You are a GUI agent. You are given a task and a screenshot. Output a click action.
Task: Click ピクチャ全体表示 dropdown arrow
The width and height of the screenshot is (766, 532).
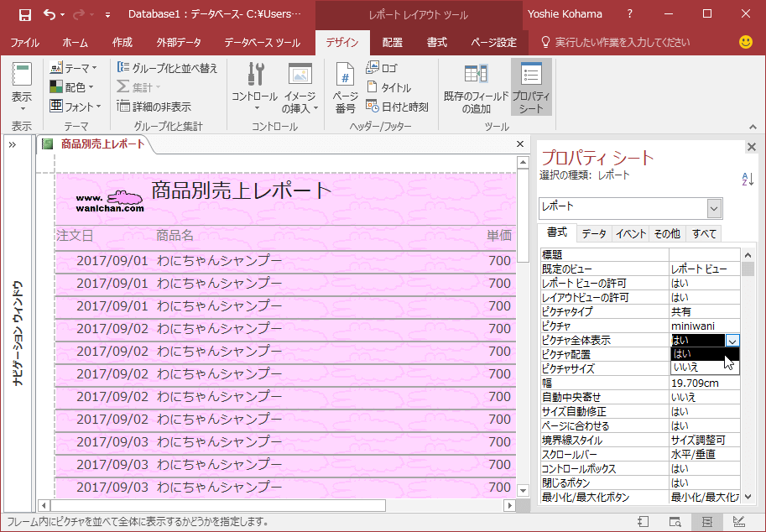pos(732,341)
